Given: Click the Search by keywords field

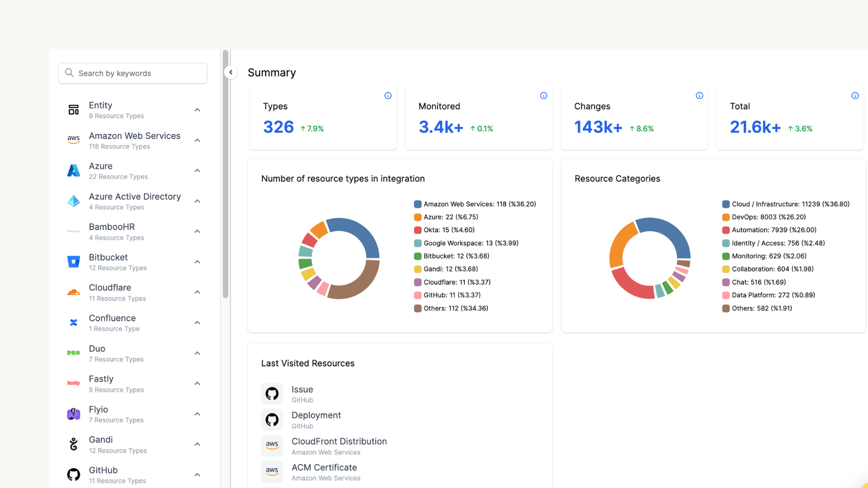Looking at the screenshot, I should click(x=133, y=73).
